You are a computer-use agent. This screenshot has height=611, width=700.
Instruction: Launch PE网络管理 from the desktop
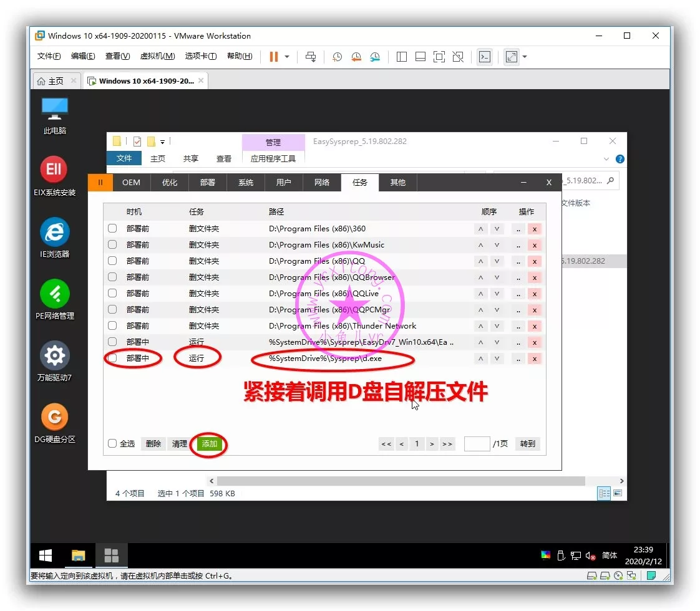54,294
